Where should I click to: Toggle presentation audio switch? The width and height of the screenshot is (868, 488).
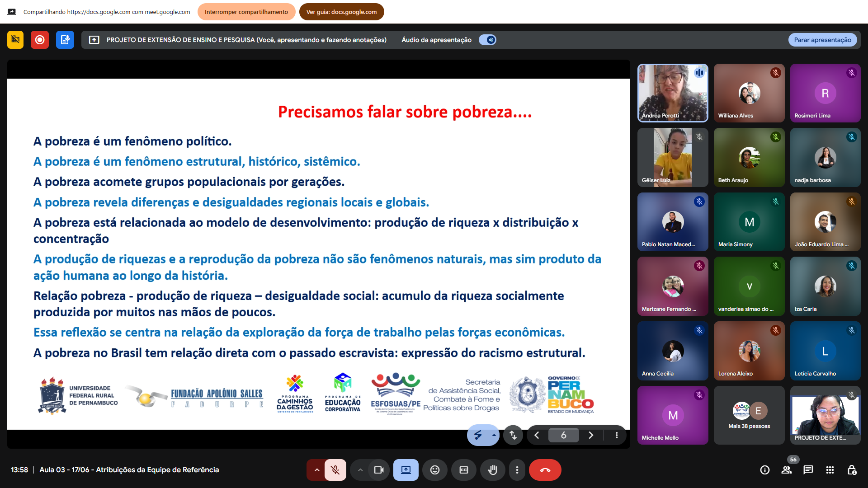[x=488, y=40]
